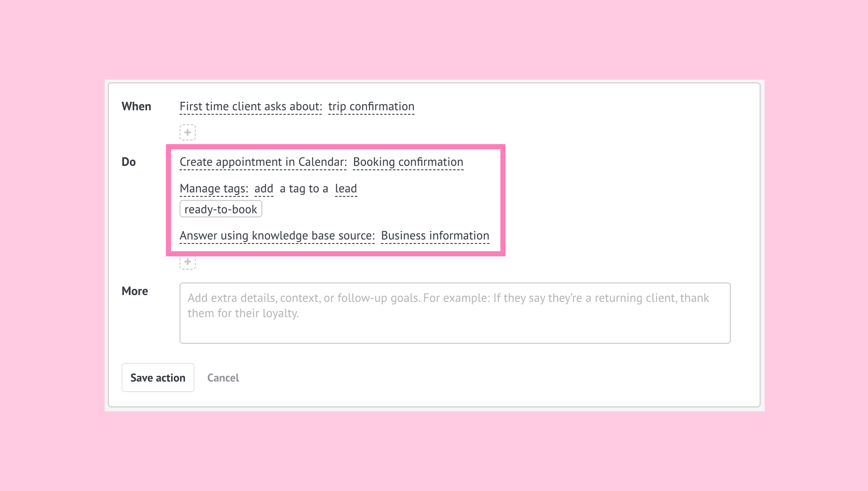This screenshot has width=868, height=491.
Task: Add another action with the plus below Do
Action: [x=187, y=262]
